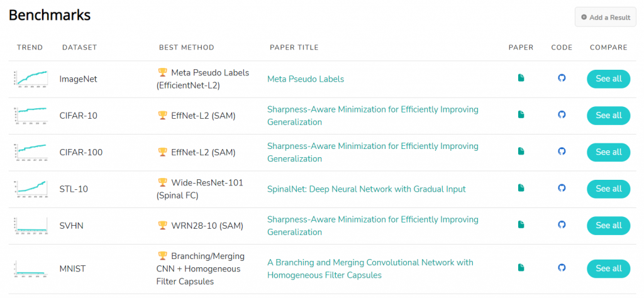Screen dimensions: 644x298
Task: Open the ImageNet trend chart thumbnail
Action: 31,79
